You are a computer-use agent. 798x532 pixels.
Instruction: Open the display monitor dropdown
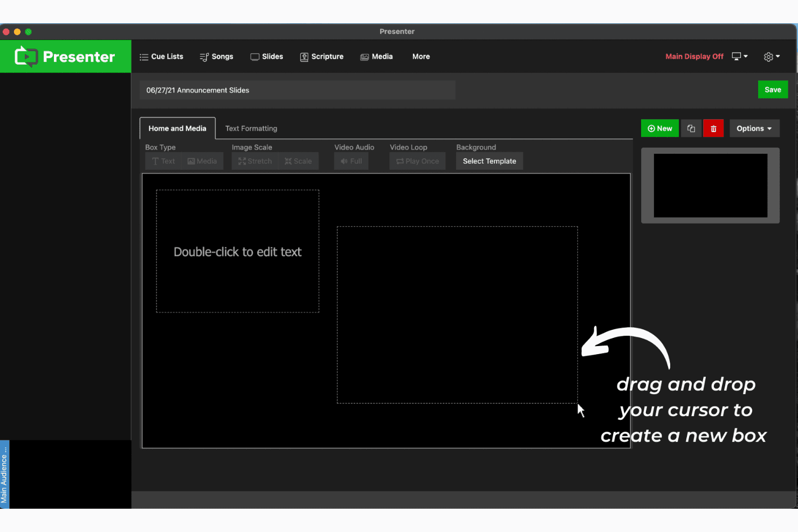coord(739,56)
